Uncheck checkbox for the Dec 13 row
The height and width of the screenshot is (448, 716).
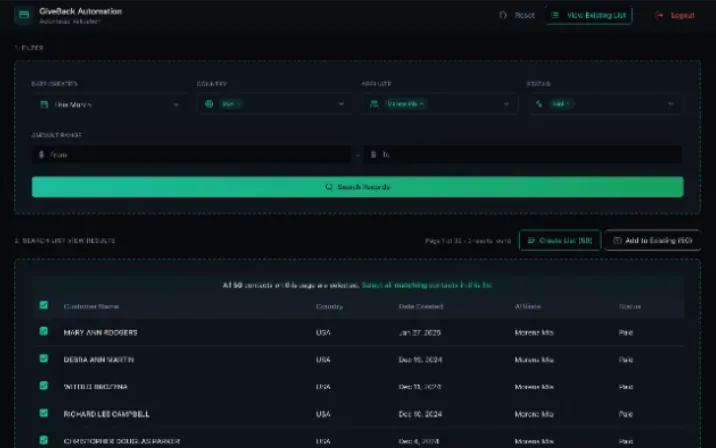pyautogui.click(x=44, y=385)
